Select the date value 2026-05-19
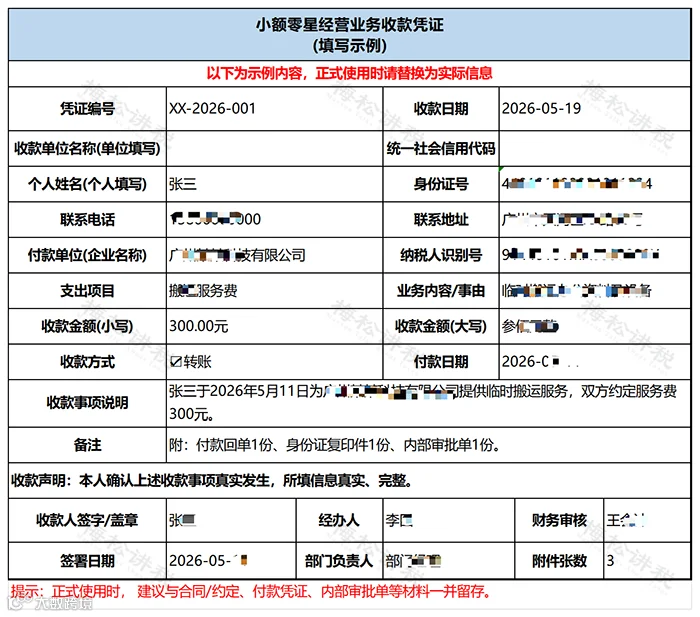The height and width of the screenshot is (617, 700). click(x=541, y=108)
